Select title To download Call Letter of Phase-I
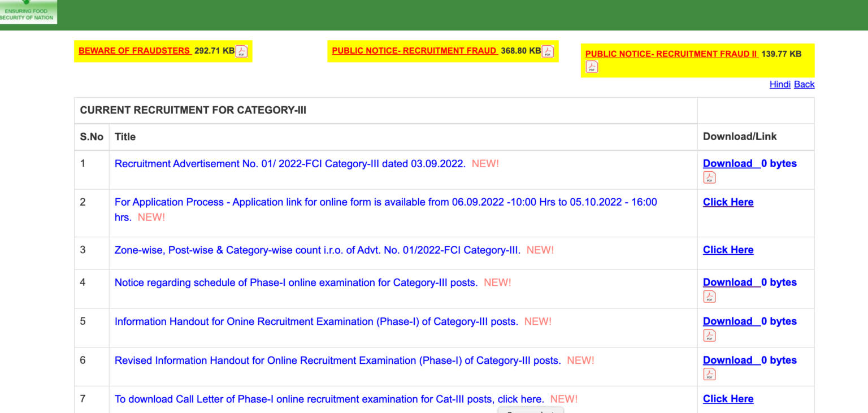The height and width of the screenshot is (413, 868). click(329, 399)
